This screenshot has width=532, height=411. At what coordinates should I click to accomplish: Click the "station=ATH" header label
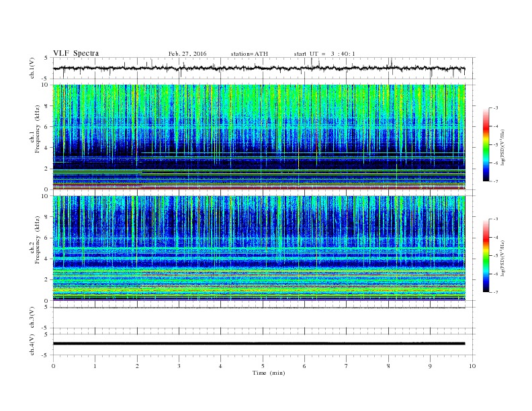point(249,54)
